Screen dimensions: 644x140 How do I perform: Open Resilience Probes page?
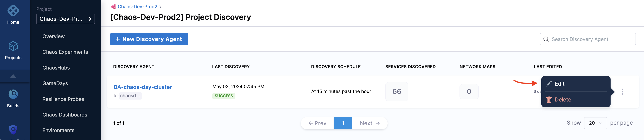coord(63,99)
